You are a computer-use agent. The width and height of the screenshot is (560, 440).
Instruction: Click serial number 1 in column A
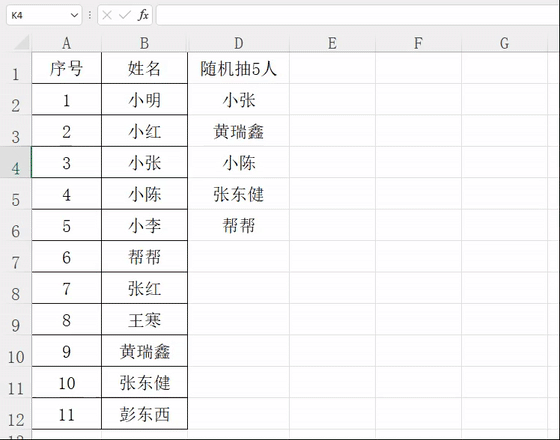click(66, 99)
